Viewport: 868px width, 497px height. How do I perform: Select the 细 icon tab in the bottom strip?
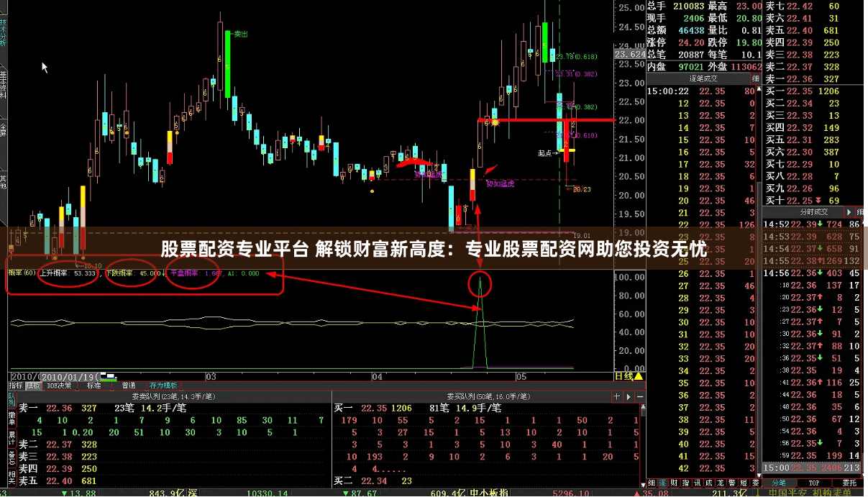pyautogui.click(x=651, y=483)
